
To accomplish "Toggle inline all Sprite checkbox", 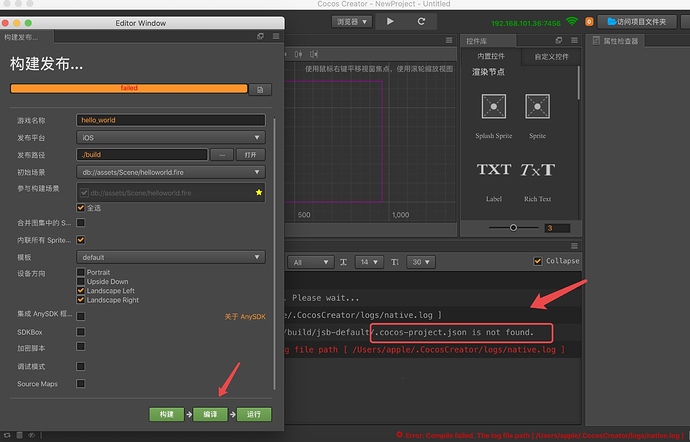I will [x=81, y=240].
